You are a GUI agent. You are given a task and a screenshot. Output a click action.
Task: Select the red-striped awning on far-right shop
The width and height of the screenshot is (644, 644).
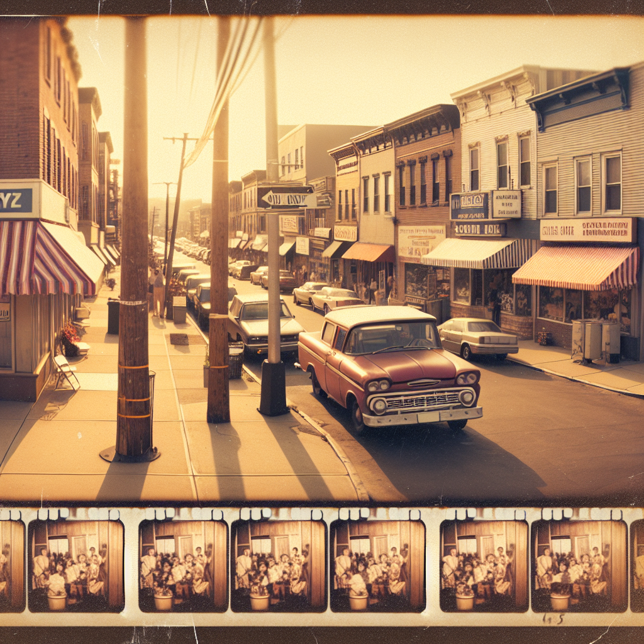[575, 267]
